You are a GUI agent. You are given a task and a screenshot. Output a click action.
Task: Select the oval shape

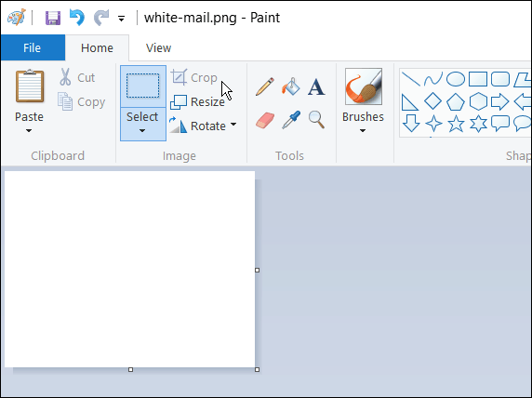(456, 79)
